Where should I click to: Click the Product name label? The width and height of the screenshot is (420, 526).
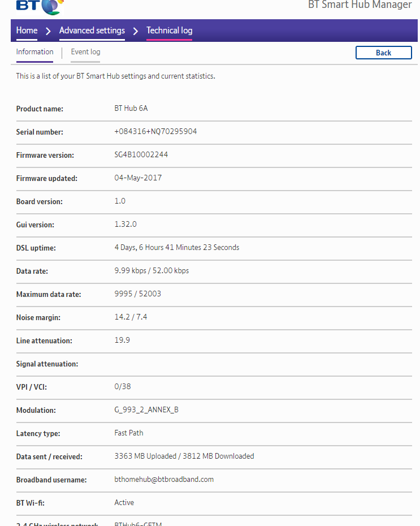[x=40, y=109]
